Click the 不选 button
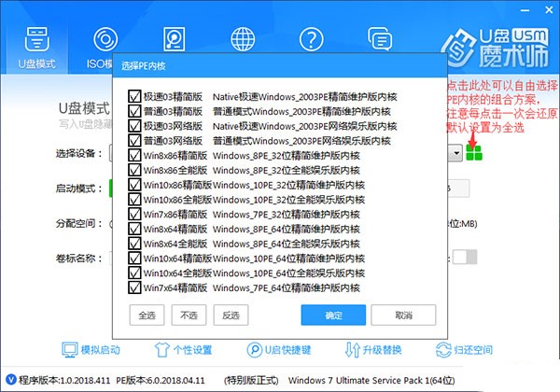The image size is (560, 392). point(189,315)
